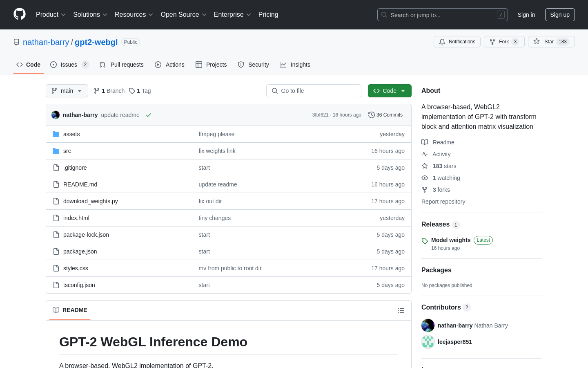The height and width of the screenshot is (368, 588).
Task: Expand the Solutions menu
Action: tap(90, 15)
